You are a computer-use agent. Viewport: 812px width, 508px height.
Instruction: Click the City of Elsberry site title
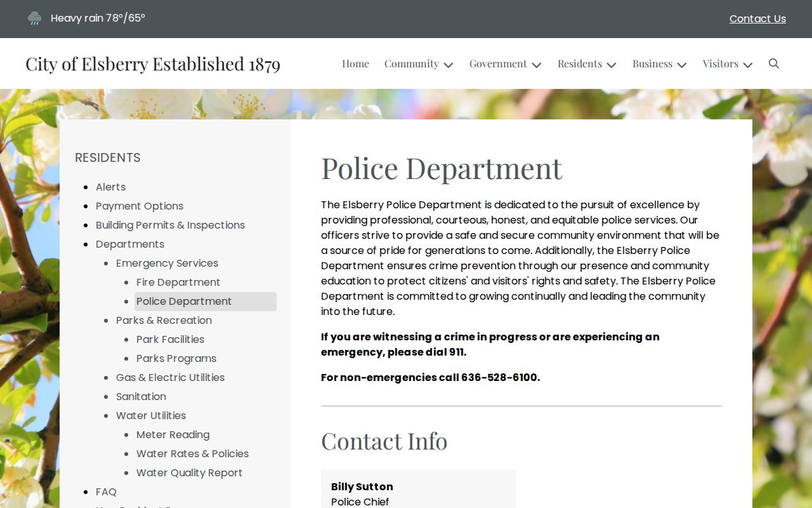point(153,63)
